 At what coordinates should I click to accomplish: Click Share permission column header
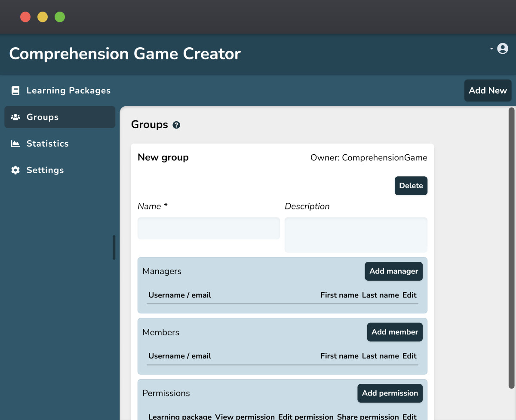pos(368,417)
